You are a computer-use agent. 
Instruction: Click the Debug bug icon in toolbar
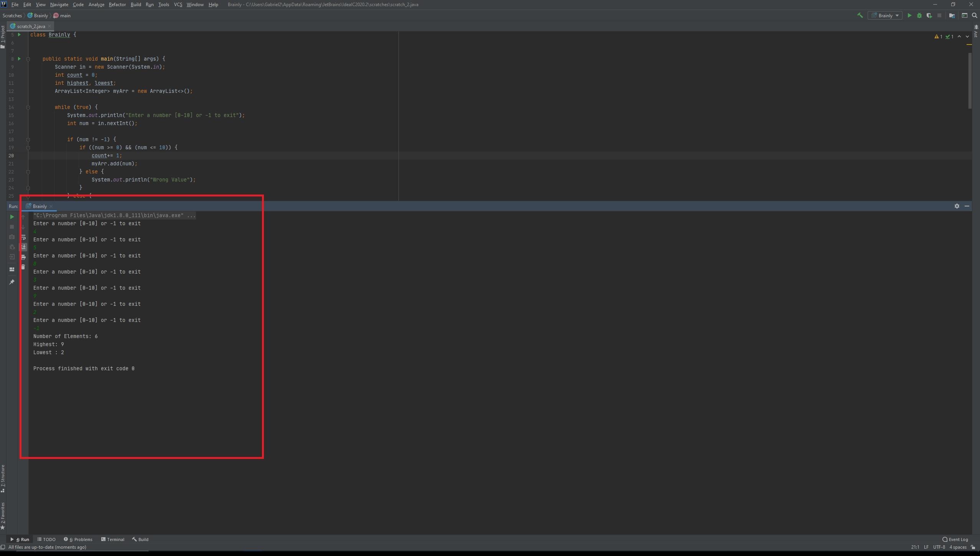click(919, 15)
